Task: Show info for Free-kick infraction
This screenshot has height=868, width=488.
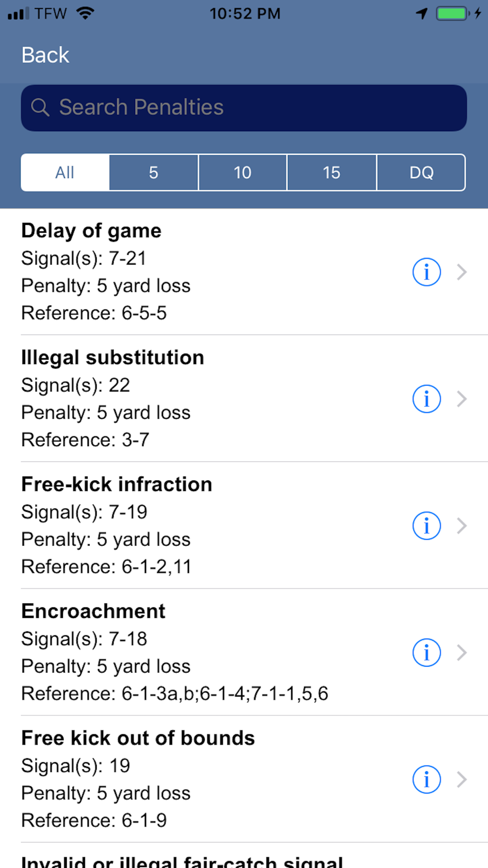Action: (427, 526)
